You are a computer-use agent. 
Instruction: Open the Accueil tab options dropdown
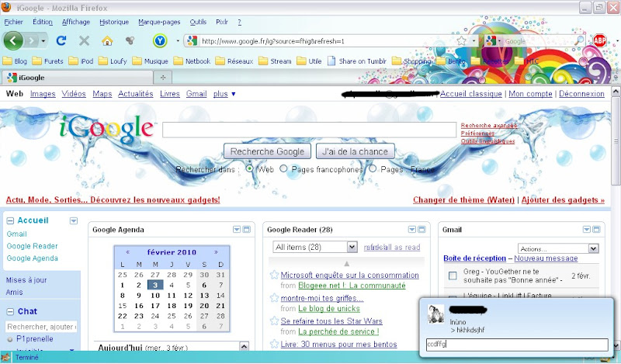tap(74, 220)
